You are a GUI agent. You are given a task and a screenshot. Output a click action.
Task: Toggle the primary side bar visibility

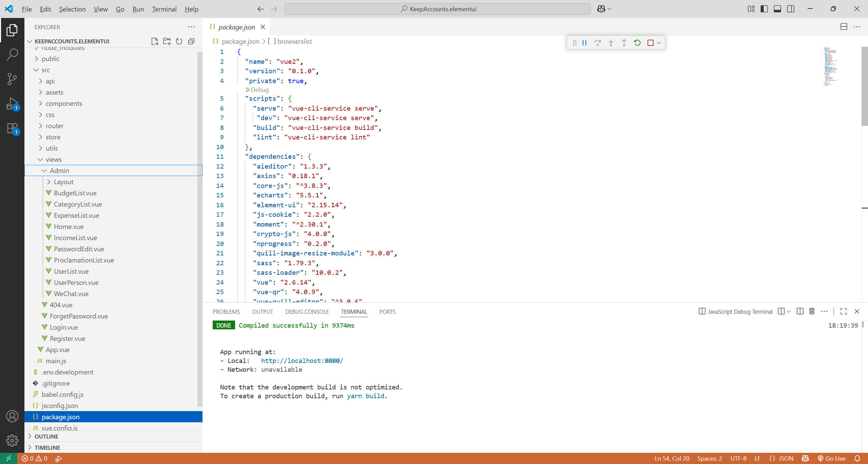click(x=764, y=9)
